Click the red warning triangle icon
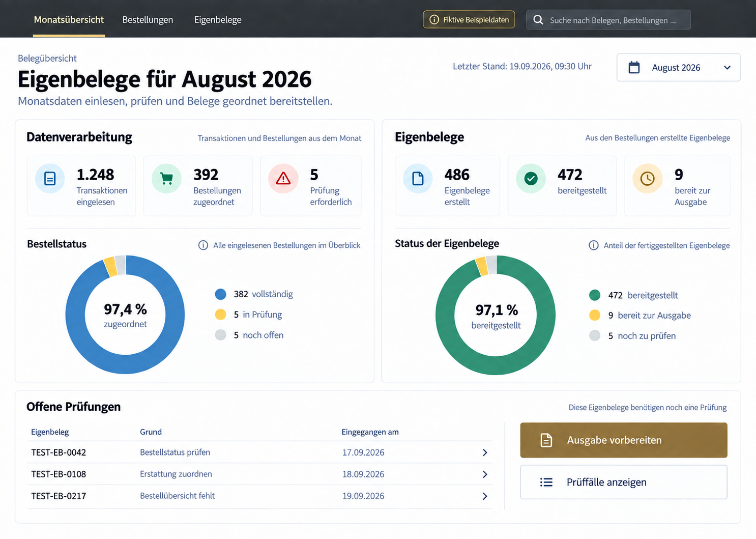The width and height of the screenshot is (756, 539). pos(283,179)
